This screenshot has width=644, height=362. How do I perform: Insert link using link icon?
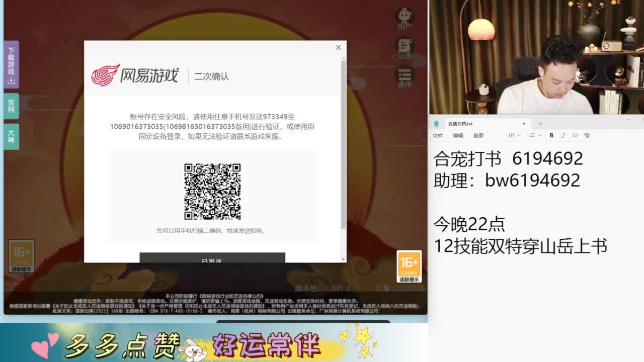tap(575, 135)
